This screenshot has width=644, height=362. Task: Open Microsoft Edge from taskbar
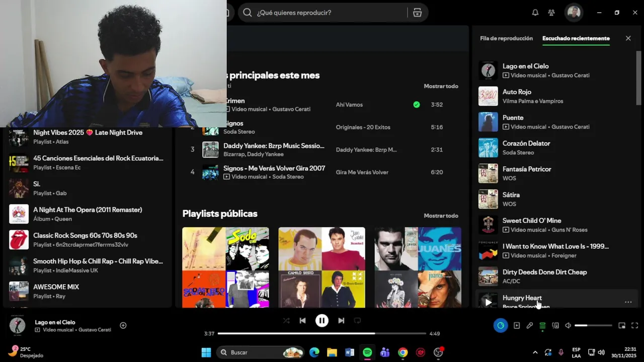coord(314,352)
